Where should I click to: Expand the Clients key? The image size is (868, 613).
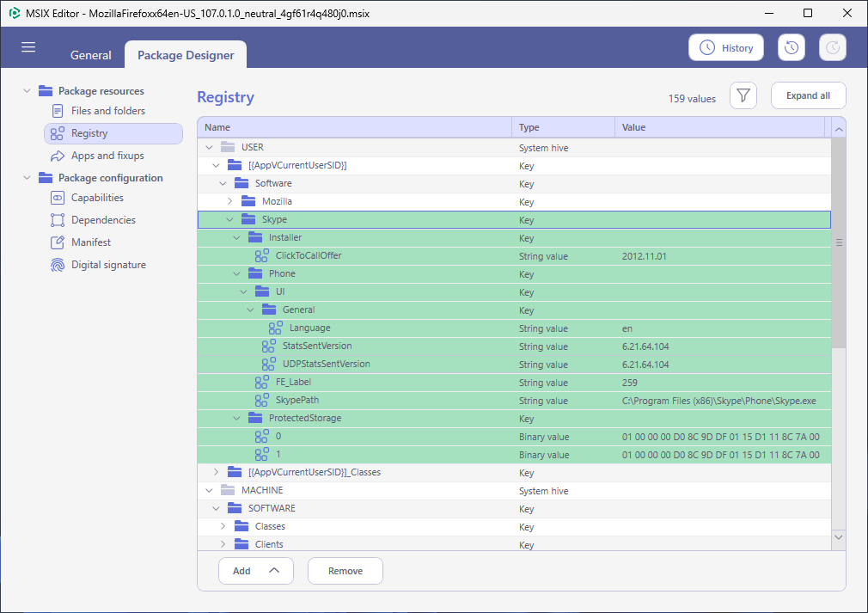(223, 544)
